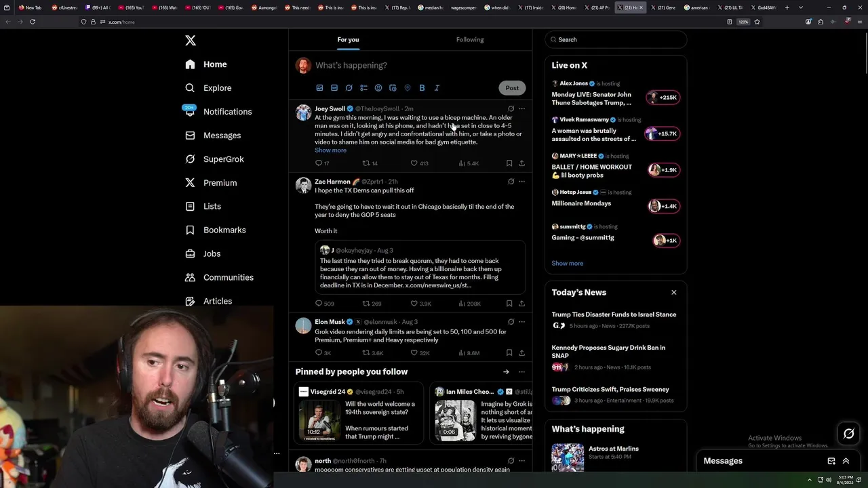Open the floating Grok button
The image size is (868, 488).
(x=849, y=434)
